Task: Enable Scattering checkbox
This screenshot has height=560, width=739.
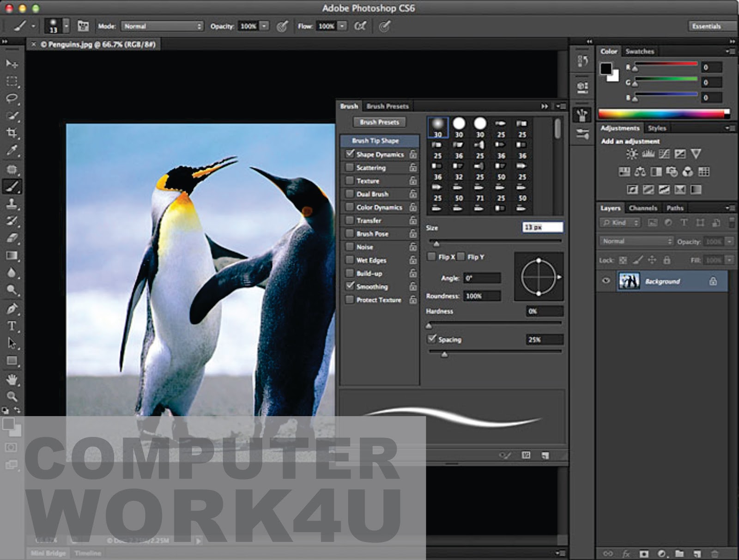Action: pos(350,167)
